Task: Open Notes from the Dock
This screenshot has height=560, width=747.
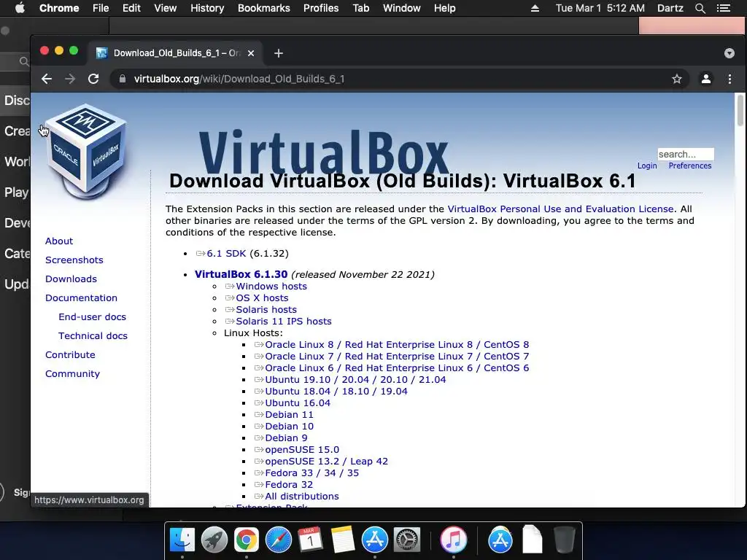Action: [x=343, y=540]
